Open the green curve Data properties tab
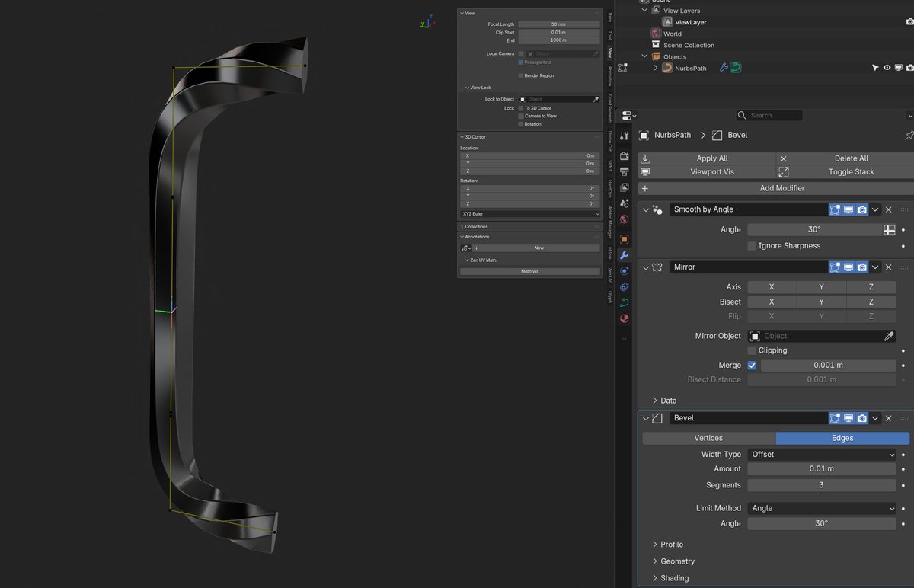Viewport: 914px width, 588px height. click(x=625, y=303)
